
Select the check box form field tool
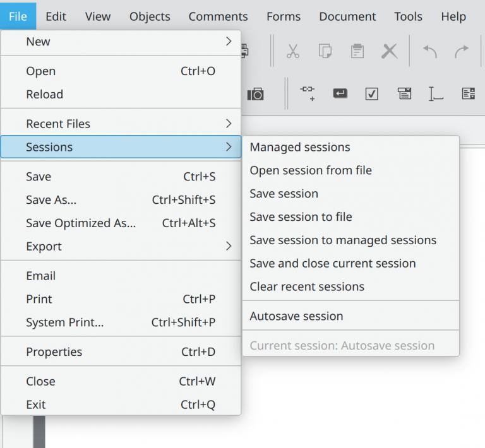372,94
